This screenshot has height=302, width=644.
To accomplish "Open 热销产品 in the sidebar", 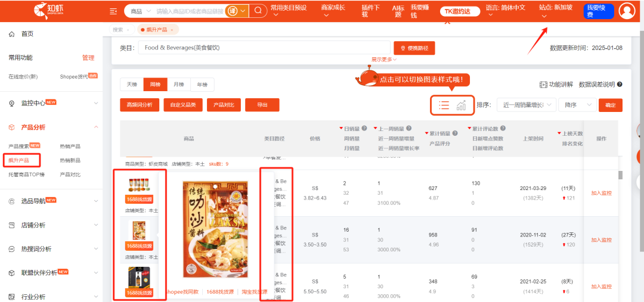I will tap(70, 146).
